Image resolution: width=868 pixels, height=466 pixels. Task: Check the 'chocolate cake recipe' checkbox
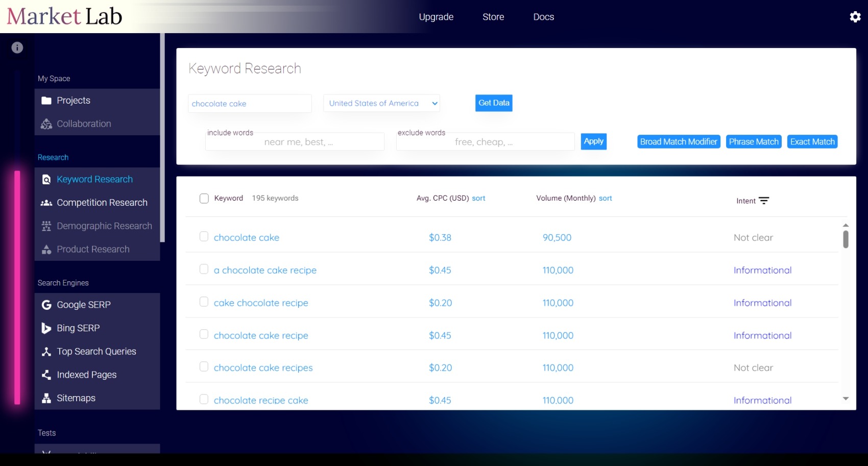tap(204, 334)
